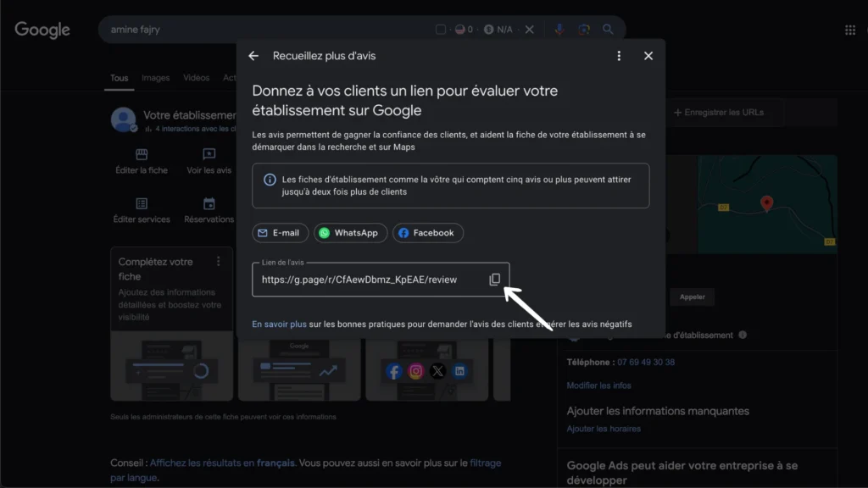Screen dimensions: 868x488
Task: Open Éditer la fiche storefront icon
Action: click(x=142, y=154)
